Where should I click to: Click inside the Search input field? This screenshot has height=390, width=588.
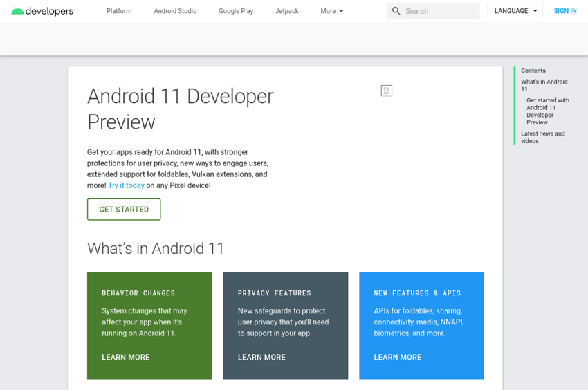coord(439,11)
